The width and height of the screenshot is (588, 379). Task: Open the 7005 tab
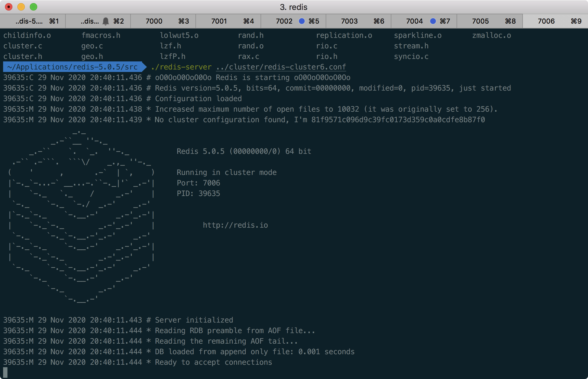489,21
